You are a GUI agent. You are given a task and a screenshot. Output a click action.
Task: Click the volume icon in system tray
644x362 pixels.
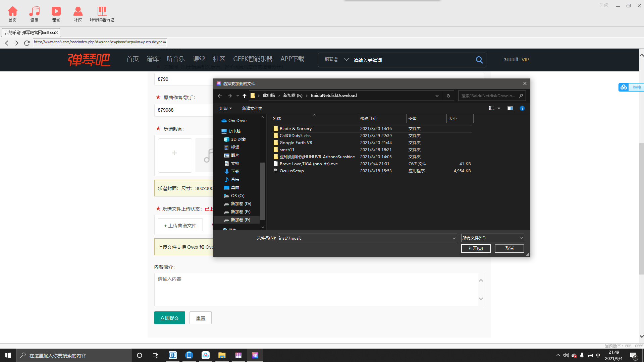566,355
